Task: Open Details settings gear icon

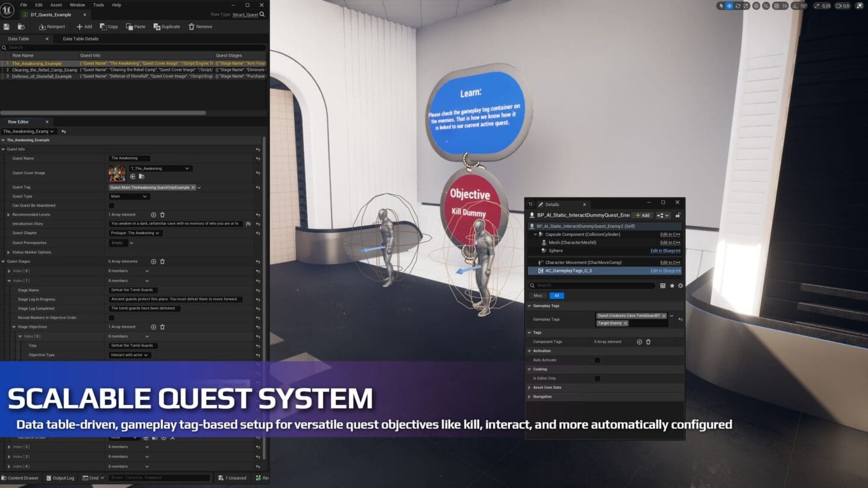Action: pos(681,286)
